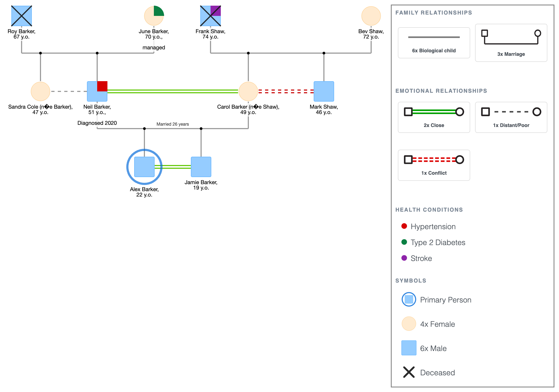Click the Marriage legend card
Viewport: 559px width, 392px height.
511,43
